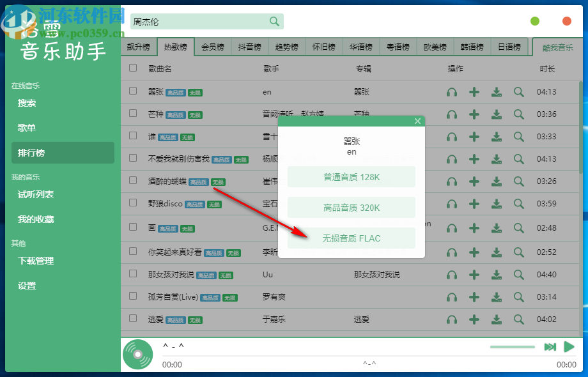Switch to the 飙升榜 tab

(x=139, y=46)
